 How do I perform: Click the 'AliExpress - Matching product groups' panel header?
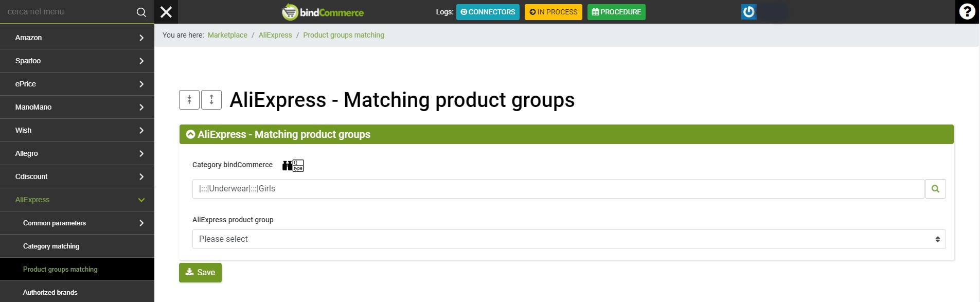pyautogui.click(x=566, y=134)
